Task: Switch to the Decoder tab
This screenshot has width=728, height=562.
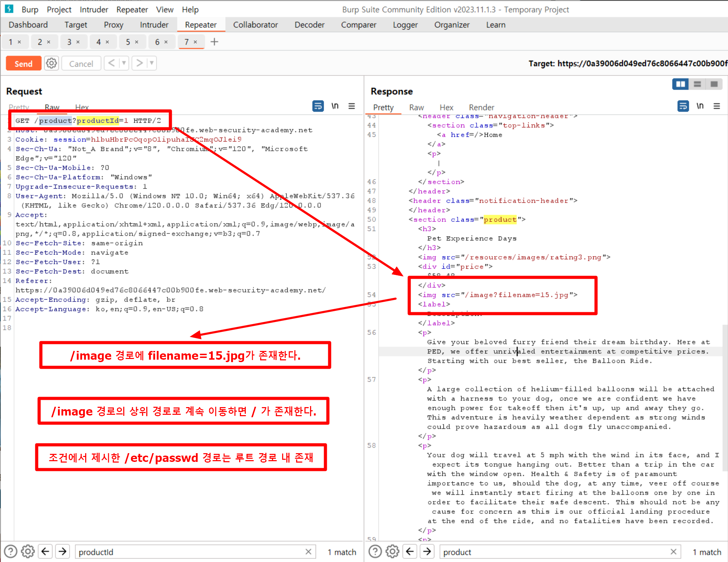Action: (309, 25)
